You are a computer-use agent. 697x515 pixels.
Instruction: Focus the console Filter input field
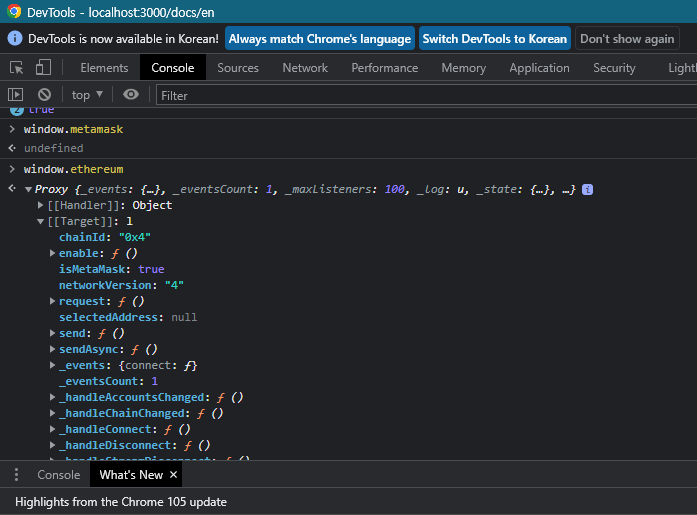pos(426,96)
